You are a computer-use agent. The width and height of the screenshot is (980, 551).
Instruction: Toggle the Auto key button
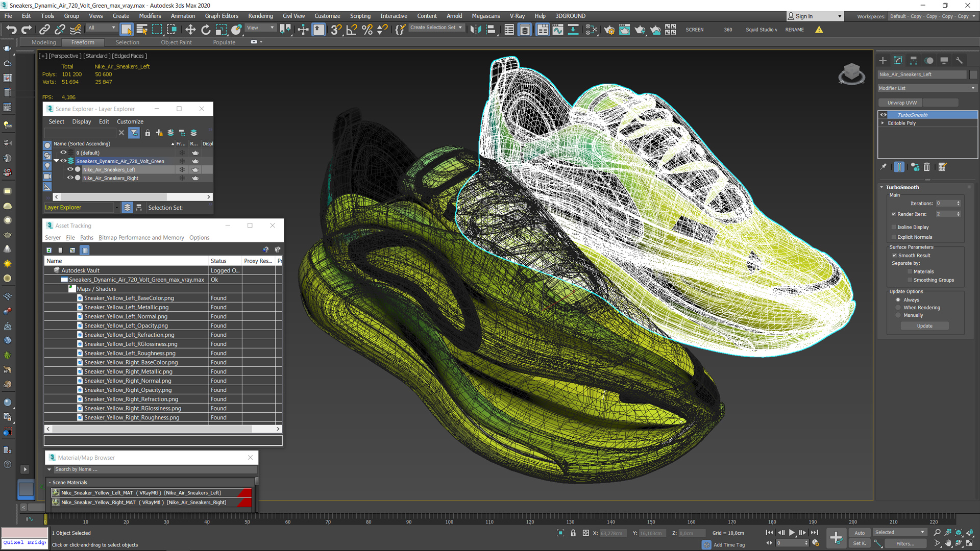[860, 533]
